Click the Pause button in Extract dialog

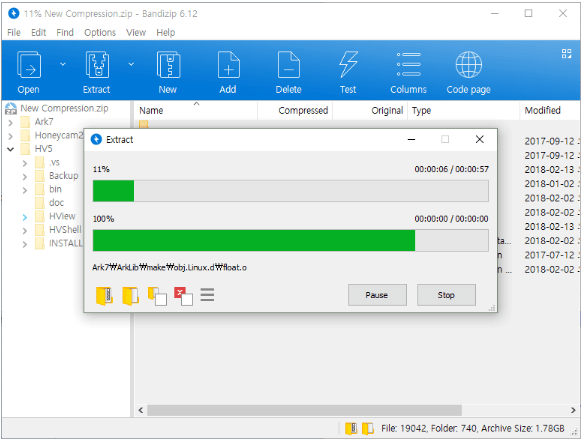tap(377, 295)
